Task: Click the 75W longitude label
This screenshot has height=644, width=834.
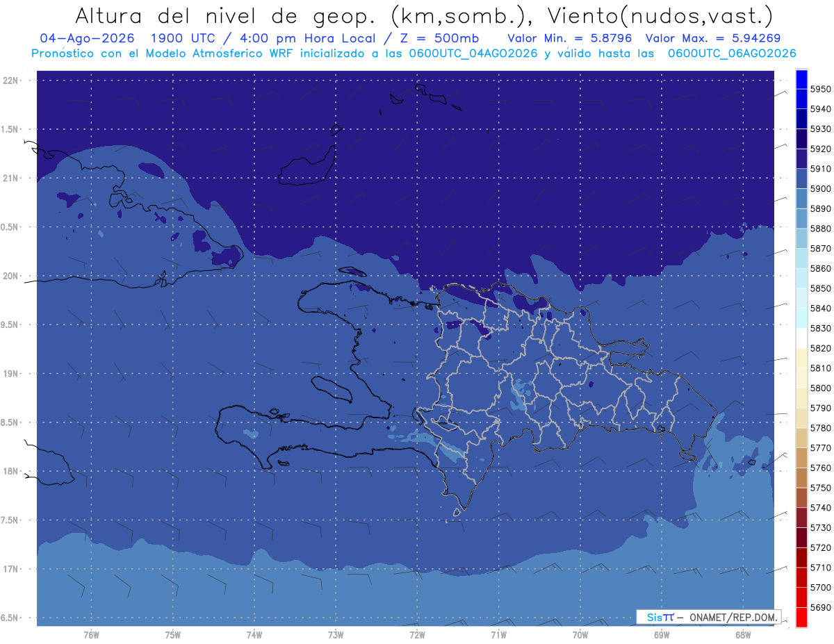Action: click(x=173, y=634)
